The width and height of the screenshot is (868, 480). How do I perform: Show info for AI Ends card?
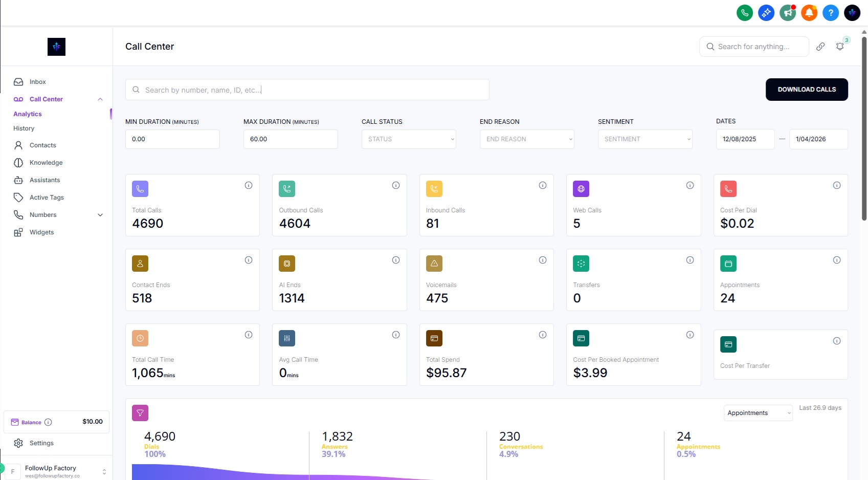(x=396, y=260)
